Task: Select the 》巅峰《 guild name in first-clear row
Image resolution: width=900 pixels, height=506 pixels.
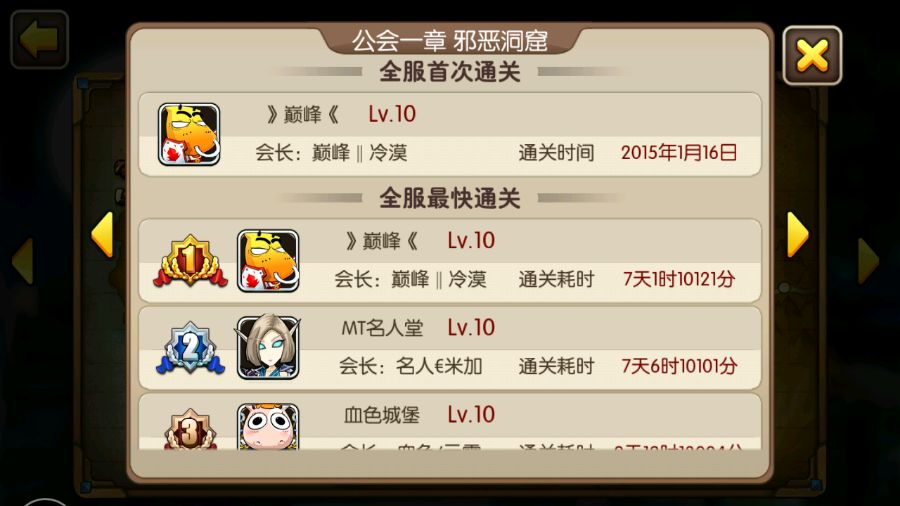Action: [x=302, y=115]
